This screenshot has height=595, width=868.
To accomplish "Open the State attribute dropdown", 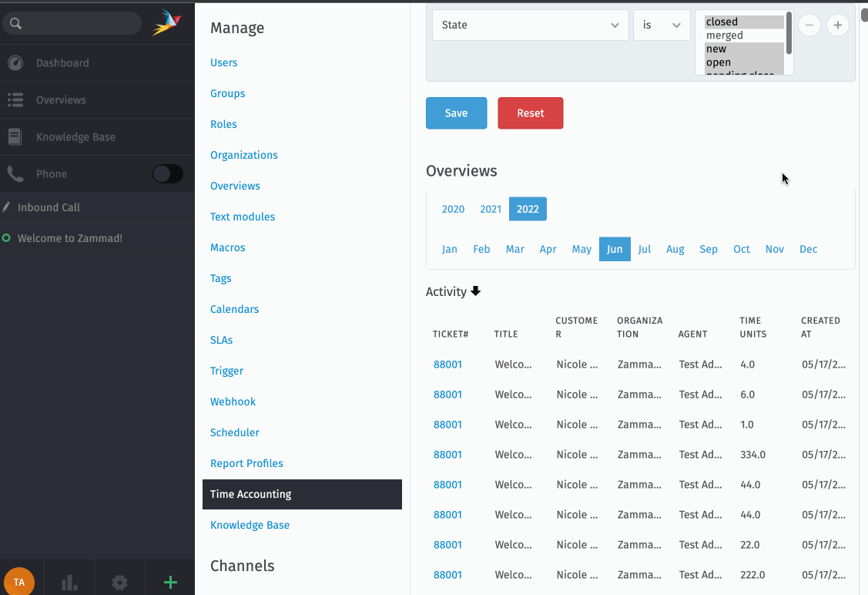I will (530, 25).
